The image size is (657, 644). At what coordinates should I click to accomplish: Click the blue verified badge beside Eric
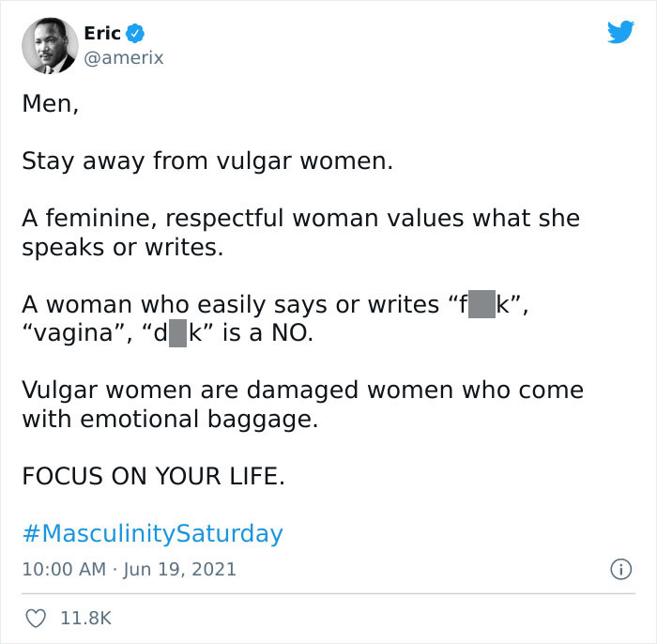point(135,34)
